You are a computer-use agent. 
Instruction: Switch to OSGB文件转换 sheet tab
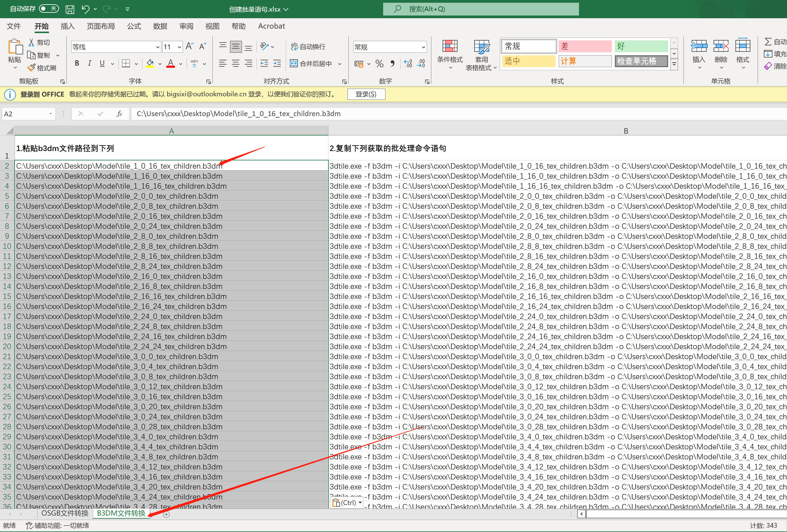[x=64, y=513]
